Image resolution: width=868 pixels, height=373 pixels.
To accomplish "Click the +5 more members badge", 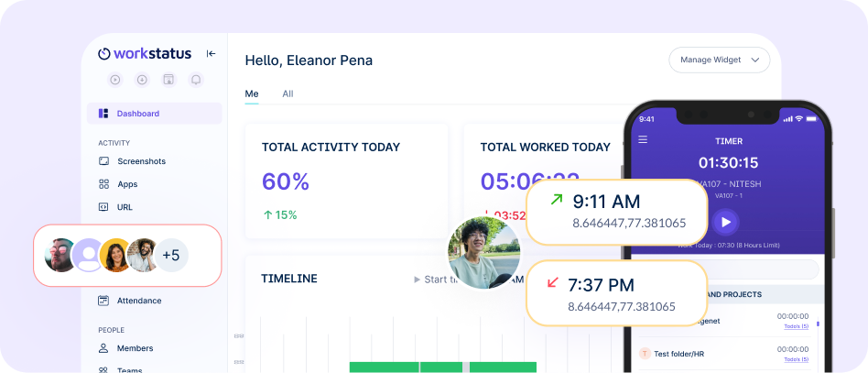I will [171, 256].
